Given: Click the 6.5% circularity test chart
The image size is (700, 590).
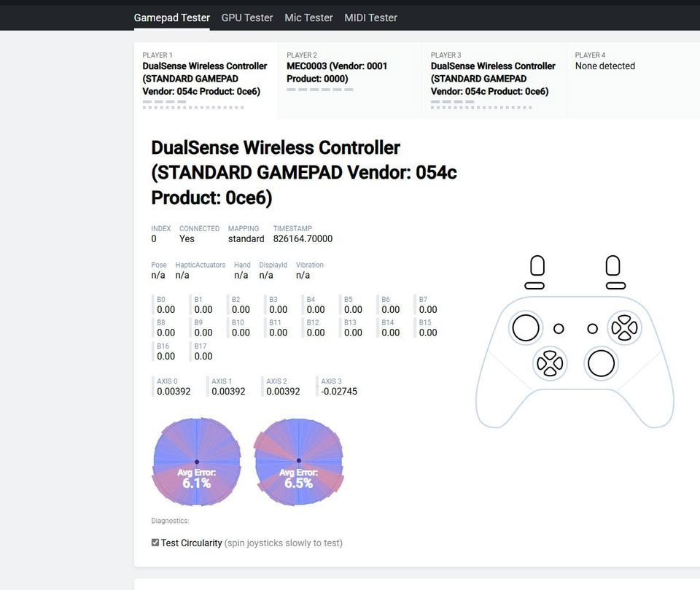Looking at the screenshot, I should [299, 462].
